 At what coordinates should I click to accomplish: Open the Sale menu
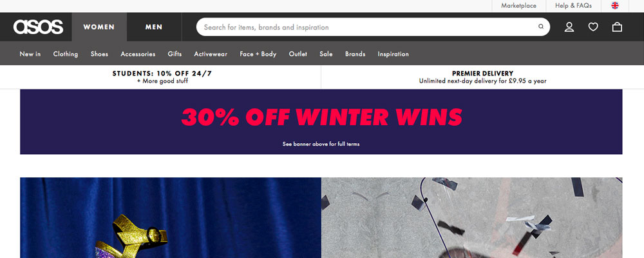pyautogui.click(x=326, y=54)
